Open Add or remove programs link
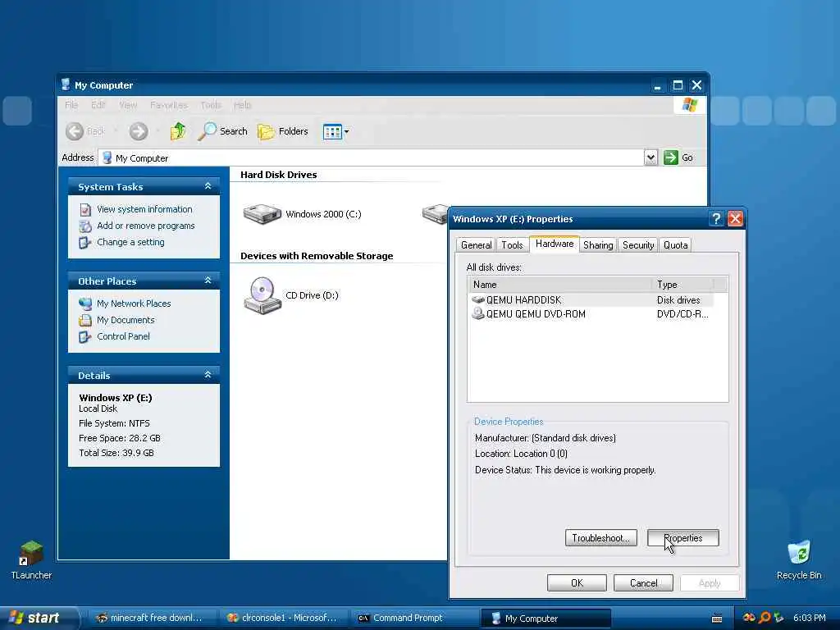 point(146,226)
